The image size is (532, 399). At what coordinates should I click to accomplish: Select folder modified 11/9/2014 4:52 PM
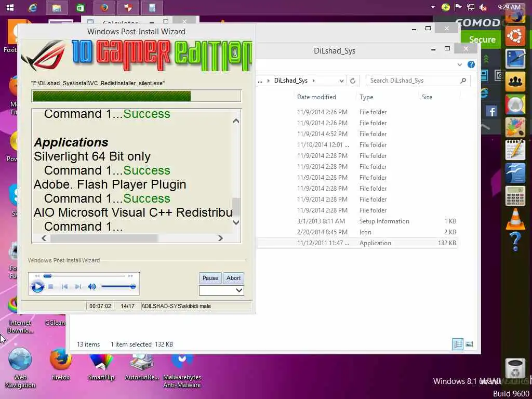coord(357,134)
